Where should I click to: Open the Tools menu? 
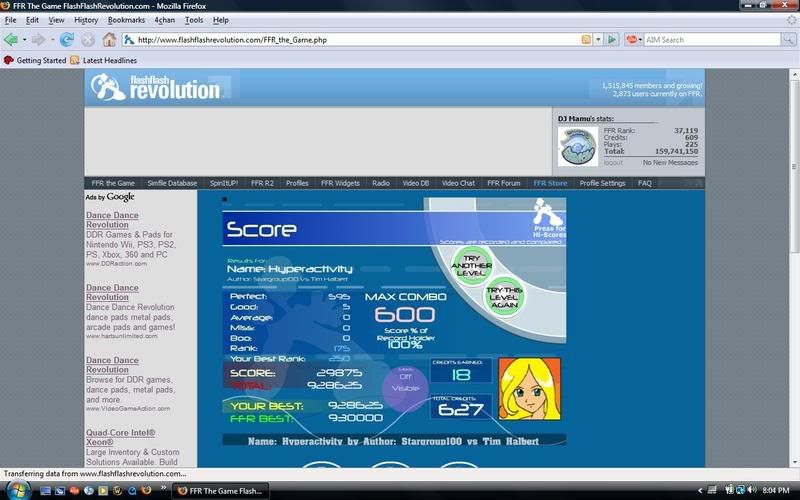click(x=194, y=20)
